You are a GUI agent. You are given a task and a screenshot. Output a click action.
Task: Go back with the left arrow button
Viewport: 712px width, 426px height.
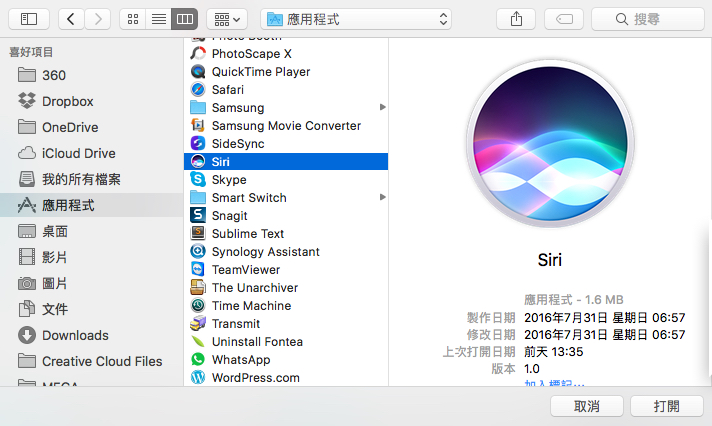(71, 19)
